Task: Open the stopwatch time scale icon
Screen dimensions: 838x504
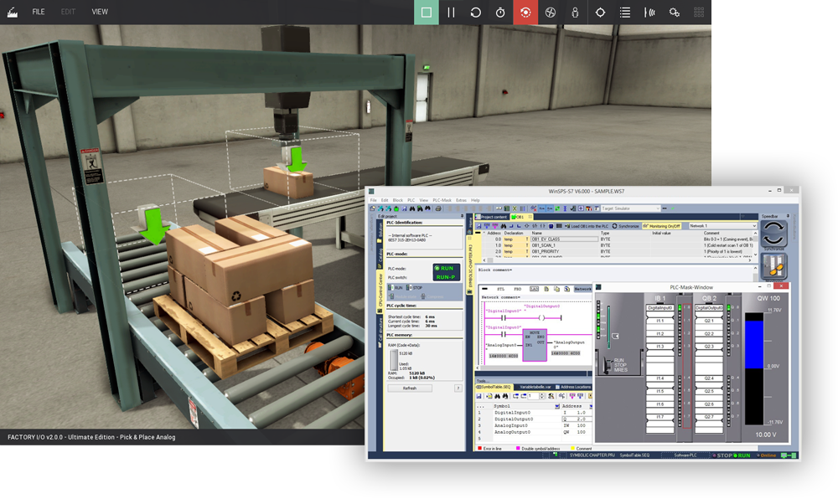Action: click(500, 13)
